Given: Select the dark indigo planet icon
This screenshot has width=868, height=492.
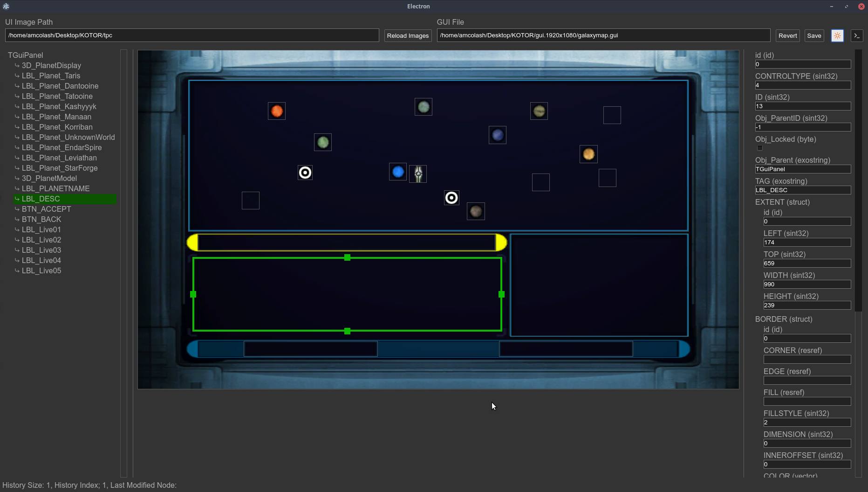Looking at the screenshot, I should point(498,135).
